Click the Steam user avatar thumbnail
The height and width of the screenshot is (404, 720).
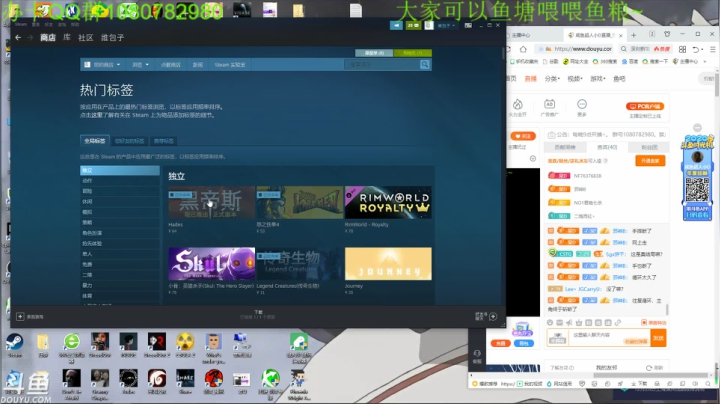(x=428, y=25)
